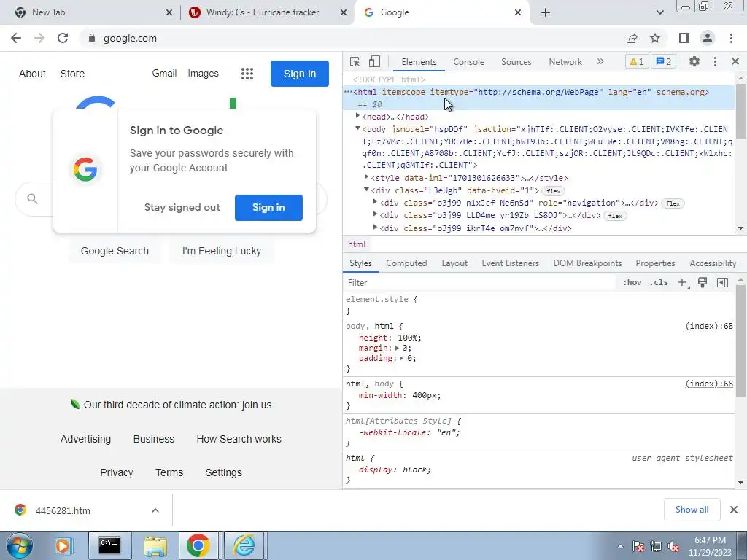Reload the page
The width and height of the screenshot is (747, 560).
(63, 38)
